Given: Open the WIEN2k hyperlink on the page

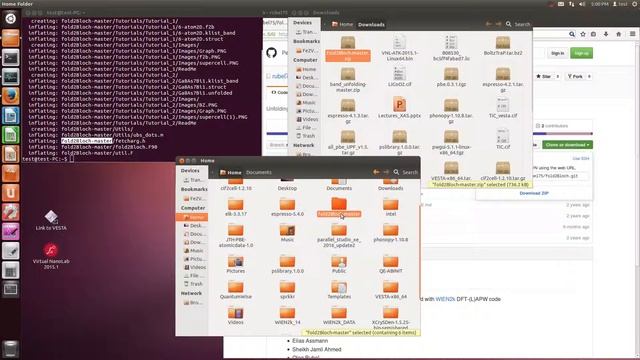Looking at the screenshot, I should click(x=445, y=299).
